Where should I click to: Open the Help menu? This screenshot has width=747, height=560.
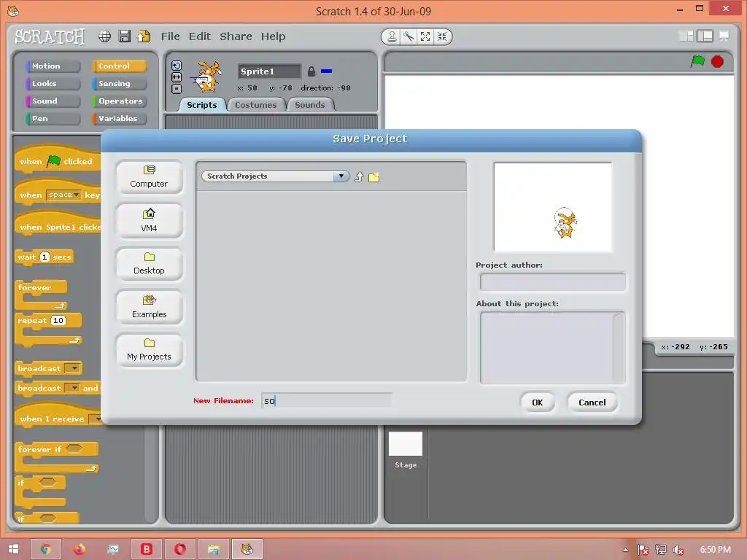[273, 36]
